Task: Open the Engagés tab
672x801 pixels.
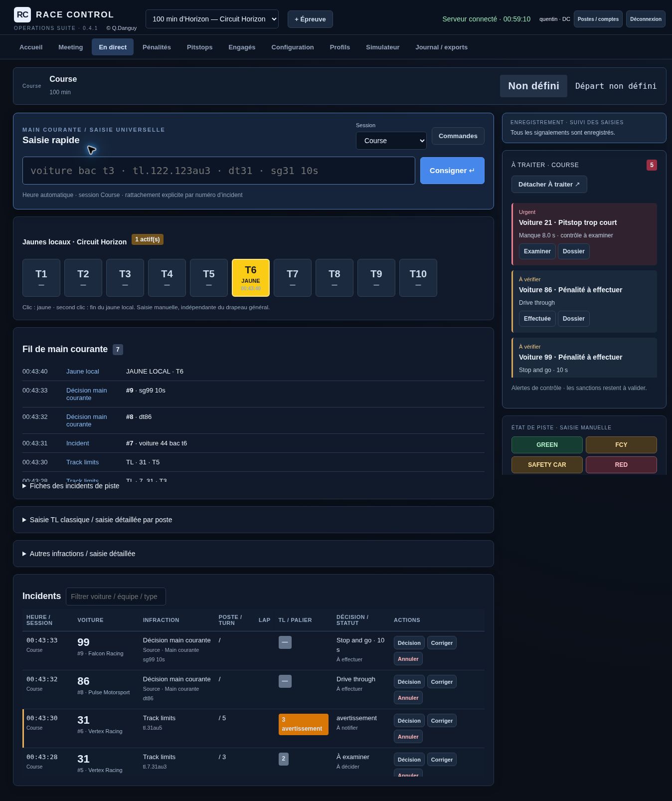Action: [242, 47]
